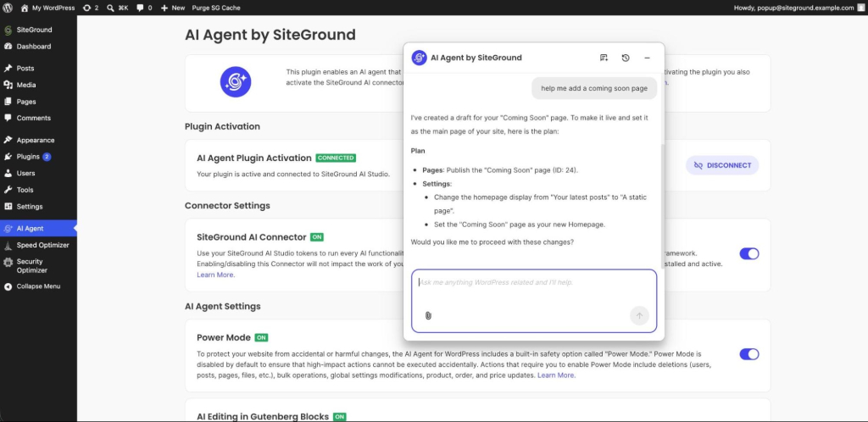Open Learn More link in Power Mode
Image resolution: width=868 pixels, height=422 pixels.
[x=556, y=375]
